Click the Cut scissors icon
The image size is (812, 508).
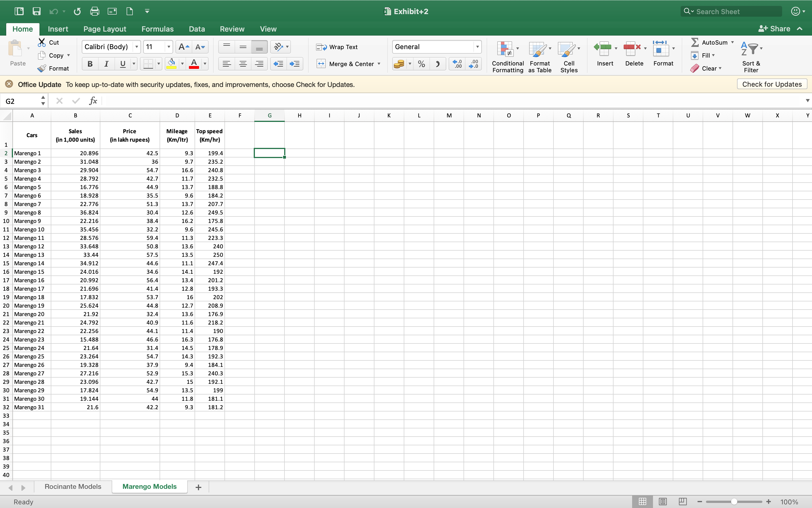click(42, 42)
